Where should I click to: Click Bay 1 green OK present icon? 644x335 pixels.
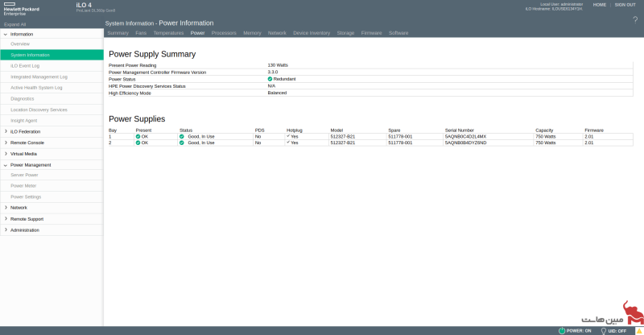138,137
